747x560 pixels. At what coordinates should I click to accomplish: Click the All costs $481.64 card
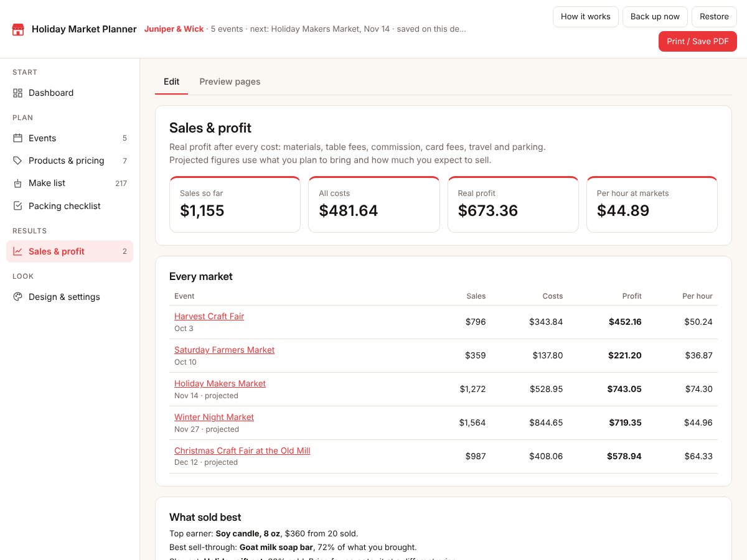(374, 204)
